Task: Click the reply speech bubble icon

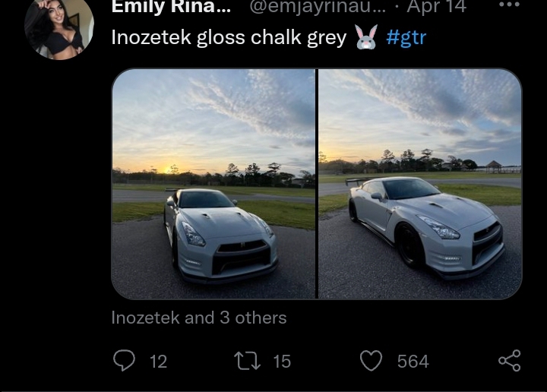Action: (x=124, y=361)
